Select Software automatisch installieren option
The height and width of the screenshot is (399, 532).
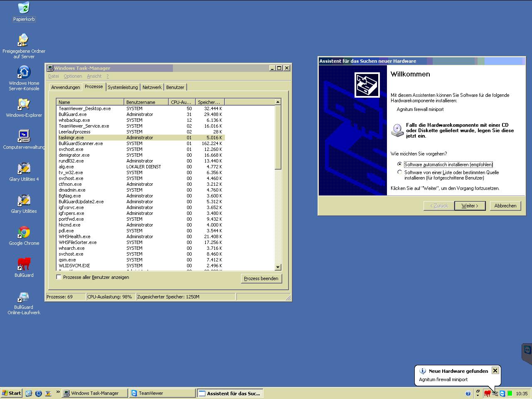click(400, 164)
